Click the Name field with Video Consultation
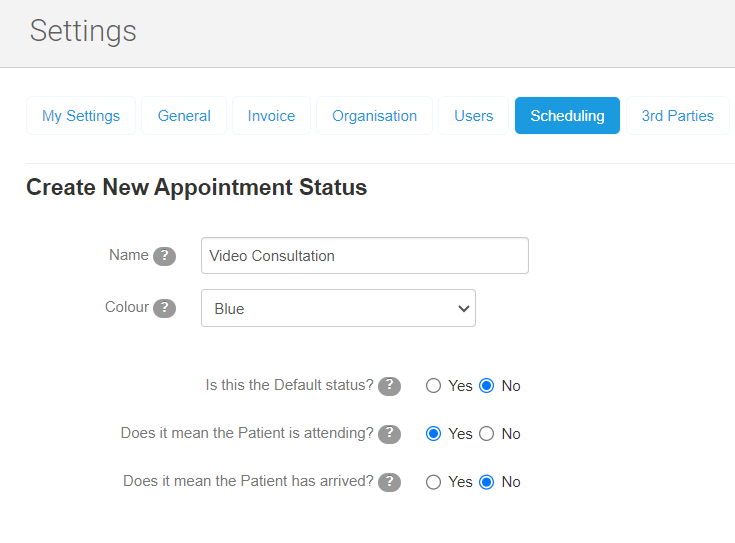 pyautogui.click(x=364, y=256)
